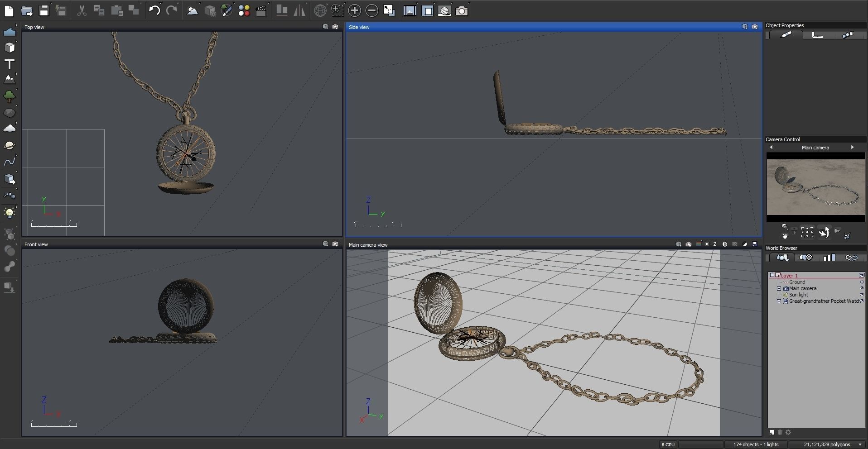
Task: Toggle Layer 1 visibility eye
Action: (x=862, y=275)
